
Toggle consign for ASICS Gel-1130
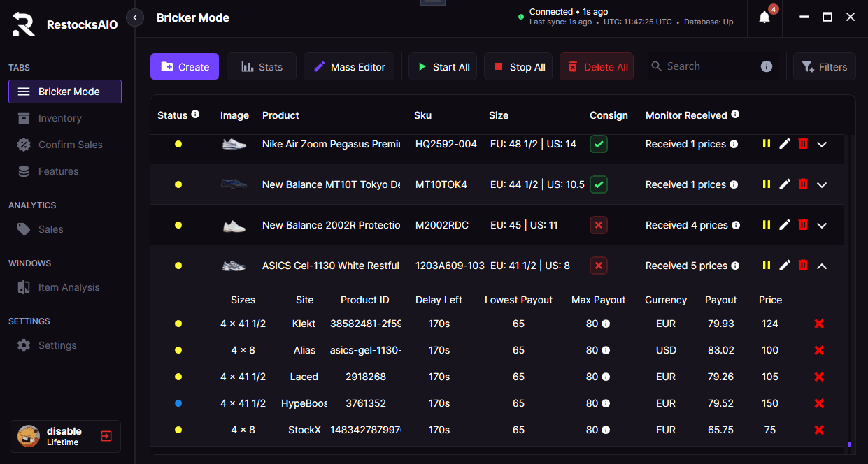[598, 266]
